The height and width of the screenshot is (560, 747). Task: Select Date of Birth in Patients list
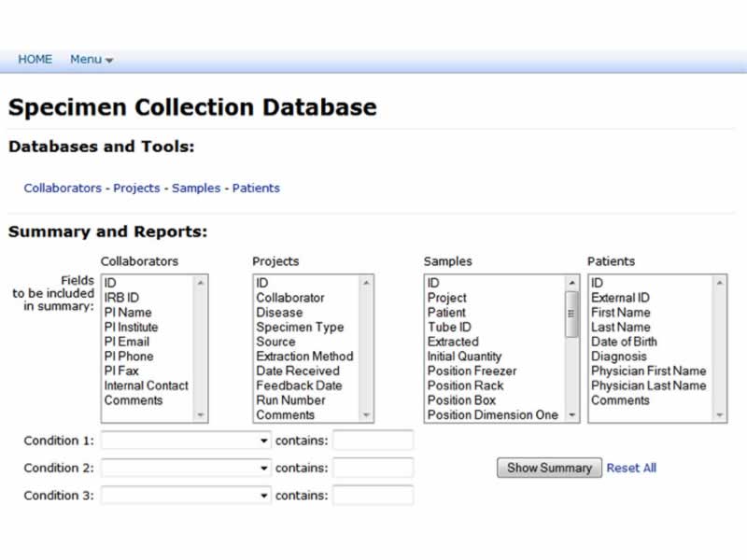click(x=624, y=342)
